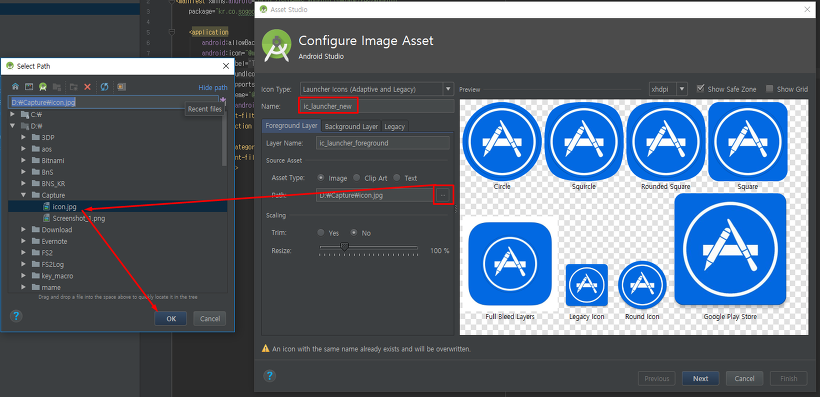Click the Layer Name input field
The height and width of the screenshot is (397, 820).
coord(383,143)
